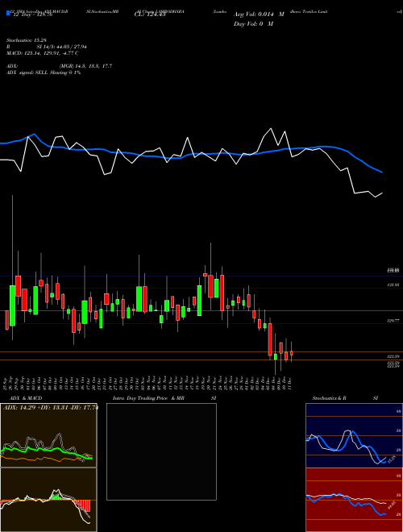Click the 'Intra Day Trading Price & MR' title
The width and height of the screenshot is (403, 532).
[x=148, y=398]
